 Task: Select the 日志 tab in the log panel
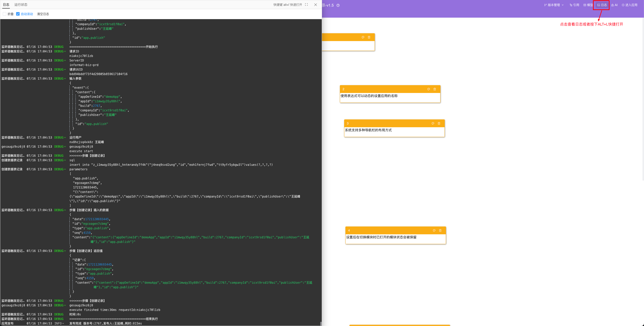[6, 5]
